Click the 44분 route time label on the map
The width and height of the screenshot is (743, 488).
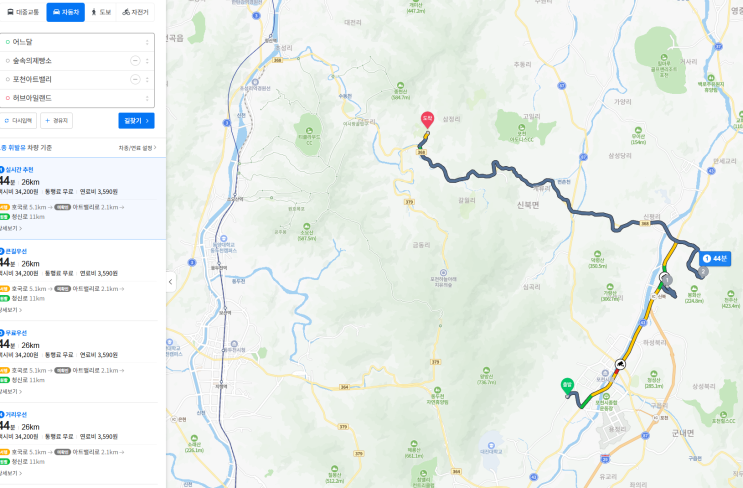point(715,259)
